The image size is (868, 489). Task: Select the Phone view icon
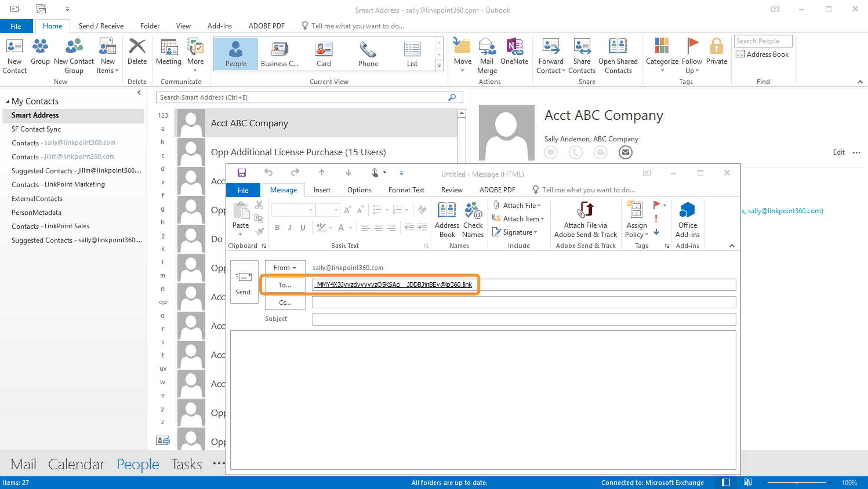coord(368,54)
